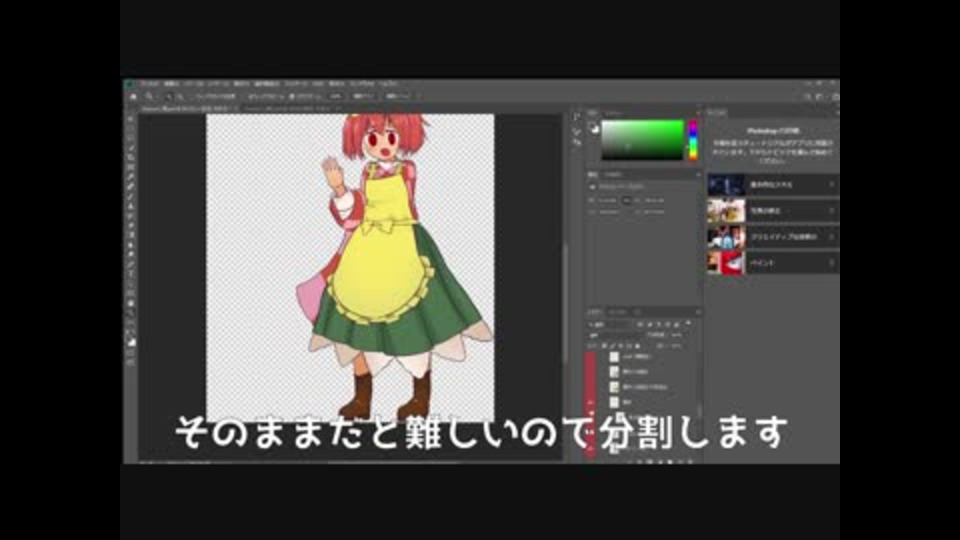
Task: Click the rainbow hue slider strip
Action: coord(692,140)
